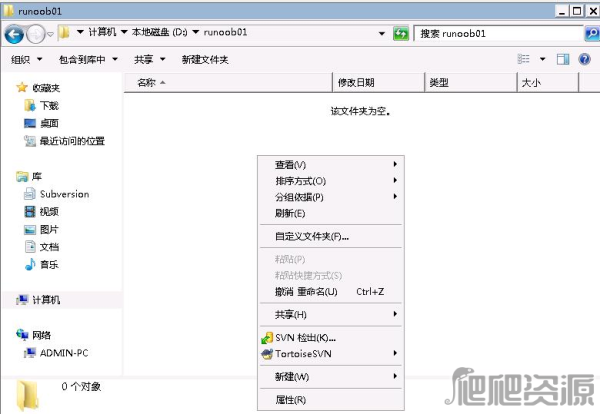
Task: Open TortoiseSVN context submenu
Action: point(331,354)
